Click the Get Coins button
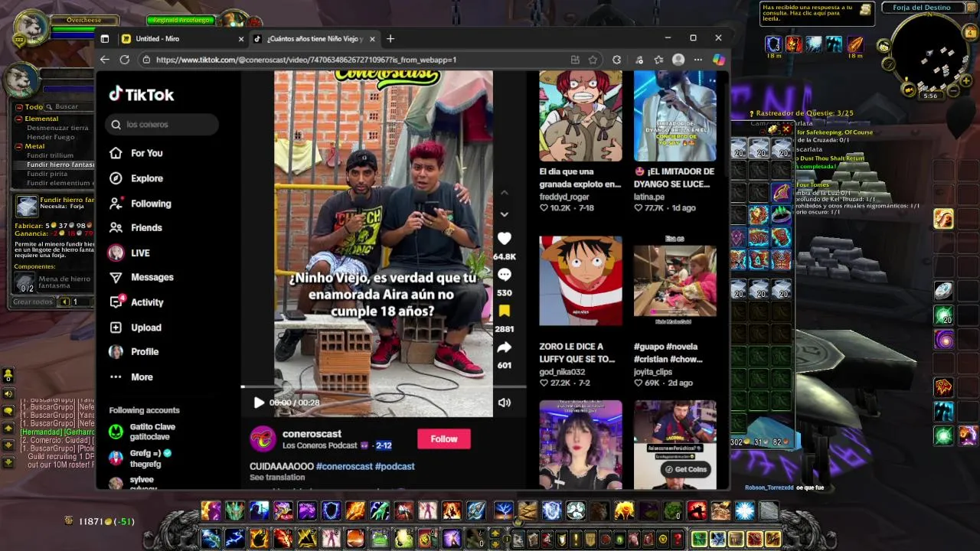Image resolution: width=980 pixels, height=551 pixels. 686,469
